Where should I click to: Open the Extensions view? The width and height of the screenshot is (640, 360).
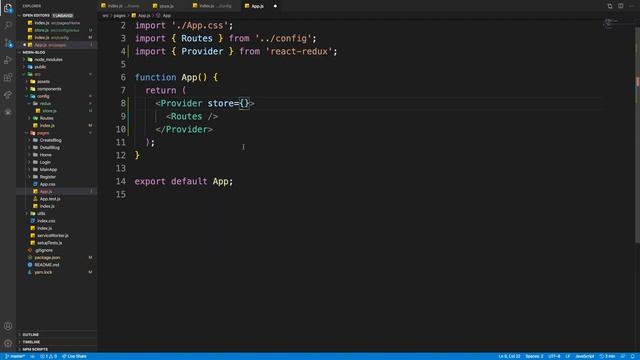tap(8, 77)
